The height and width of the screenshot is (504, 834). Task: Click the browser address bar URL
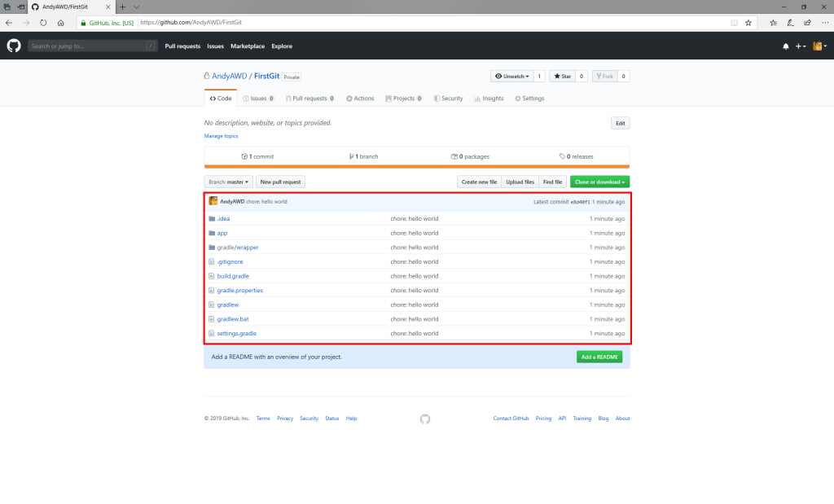coord(191,22)
